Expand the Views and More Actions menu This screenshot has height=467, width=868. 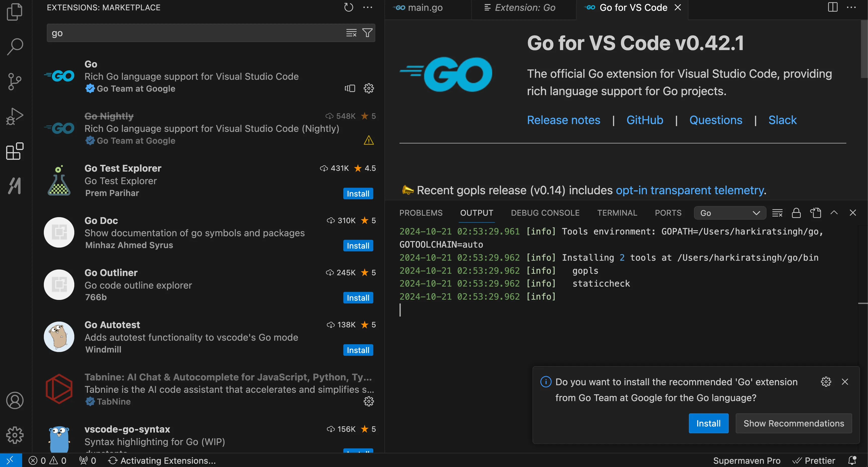(x=368, y=7)
